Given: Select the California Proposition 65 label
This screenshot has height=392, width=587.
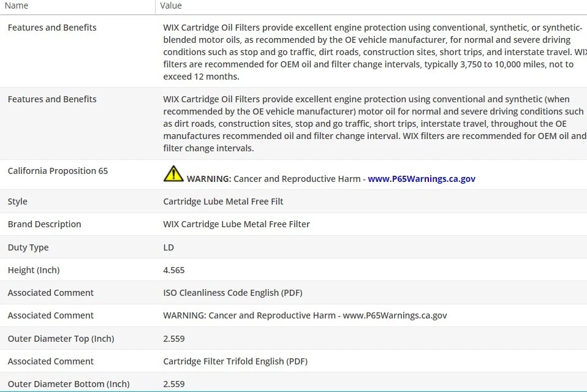Looking at the screenshot, I should (58, 171).
